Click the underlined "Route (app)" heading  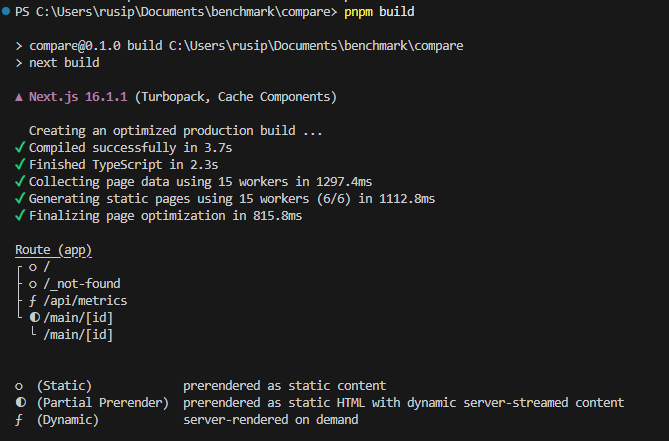60,250
